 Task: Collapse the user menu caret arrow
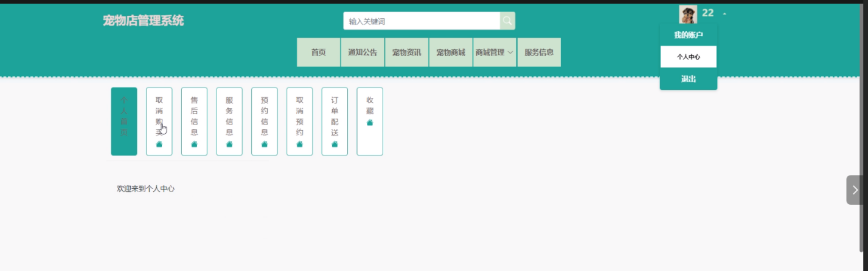(725, 13)
